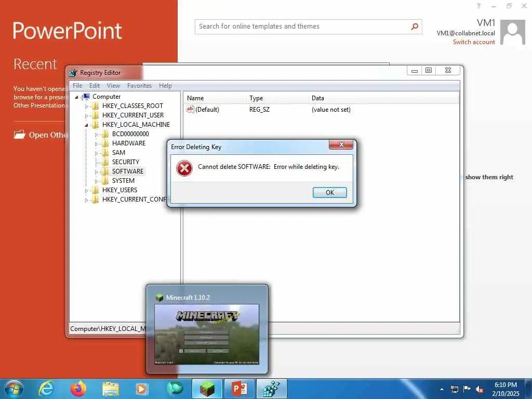Switch to Minecraft via its taskbar button

point(207,389)
